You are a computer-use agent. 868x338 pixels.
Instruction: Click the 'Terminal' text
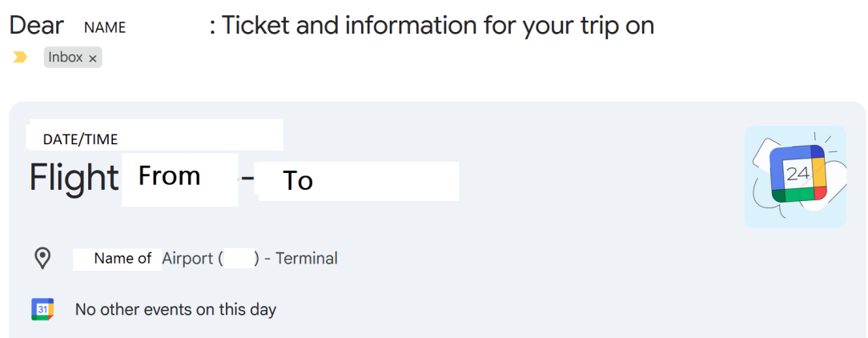pyautogui.click(x=307, y=259)
